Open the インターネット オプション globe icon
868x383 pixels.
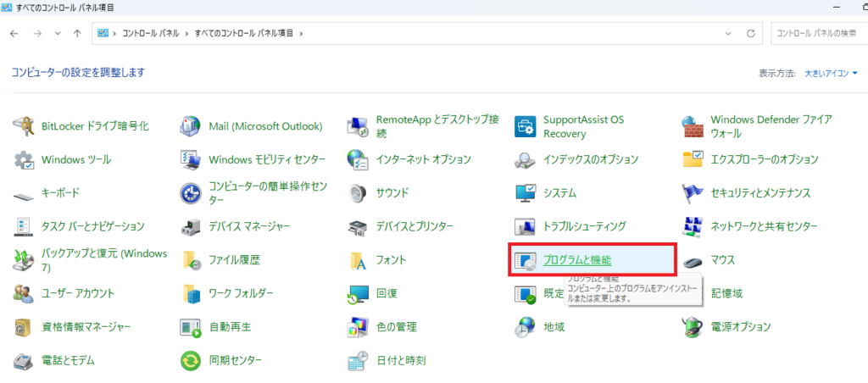(x=358, y=160)
